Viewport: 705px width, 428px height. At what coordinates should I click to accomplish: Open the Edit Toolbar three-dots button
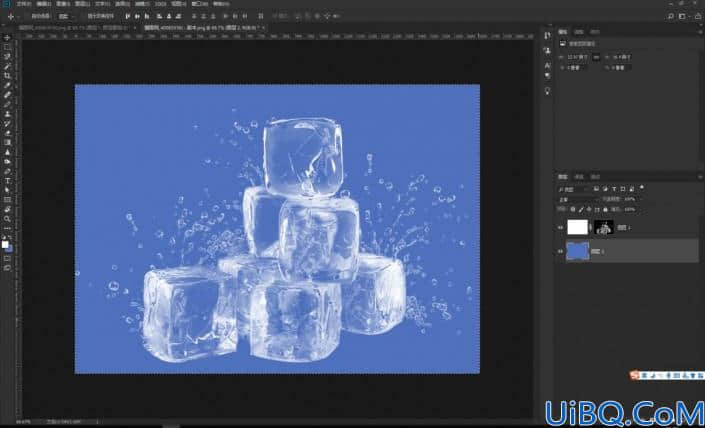pos(7,228)
